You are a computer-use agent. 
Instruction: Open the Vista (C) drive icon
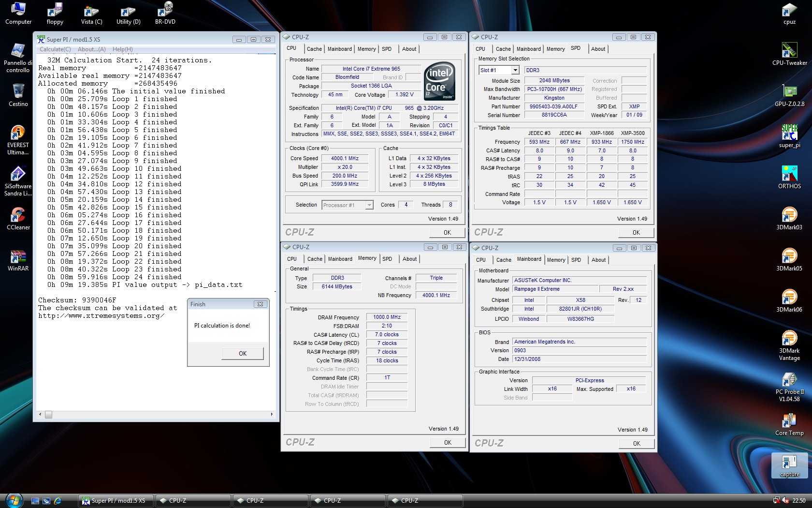(x=91, y=13)
